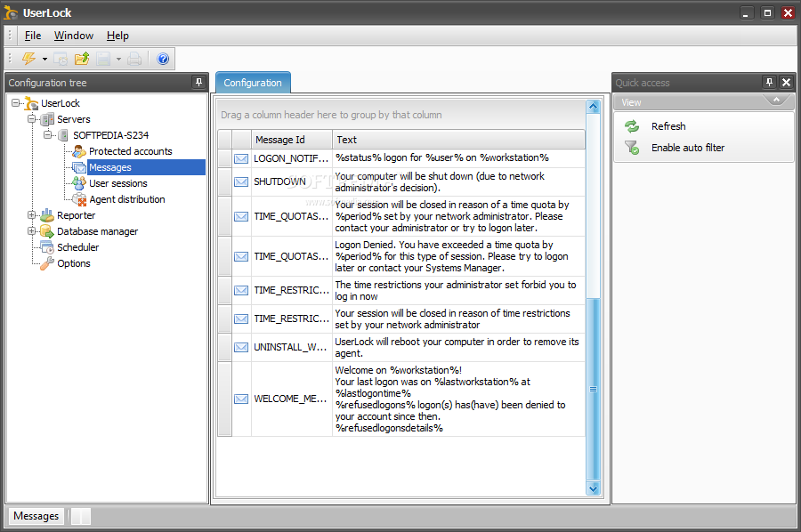
Task: Click the vertical scrollbar thumb in grid
Action: 593,389
